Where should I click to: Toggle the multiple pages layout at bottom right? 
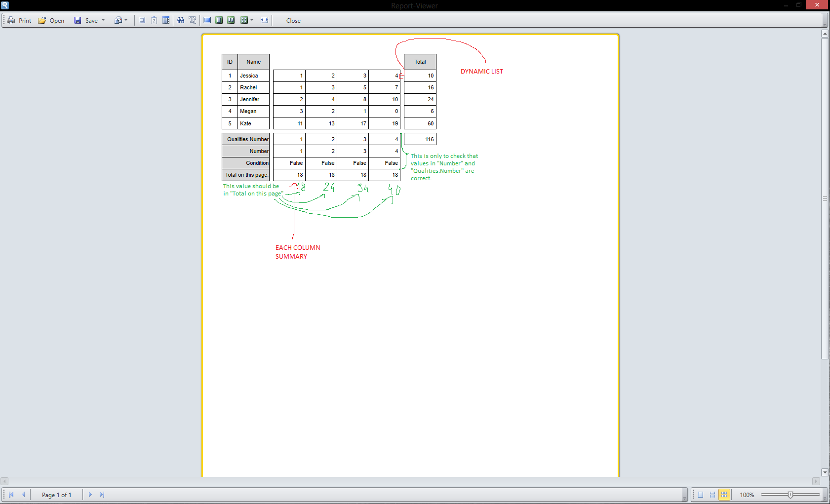pos(724,494)
